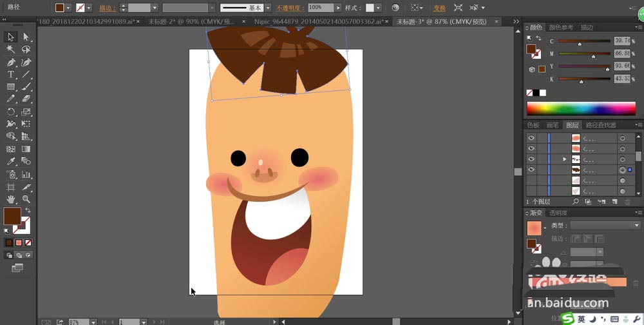Switch to the 路径查找器 panel tab
The height and width of the screenshot is (325, 644).
point(600,125)
